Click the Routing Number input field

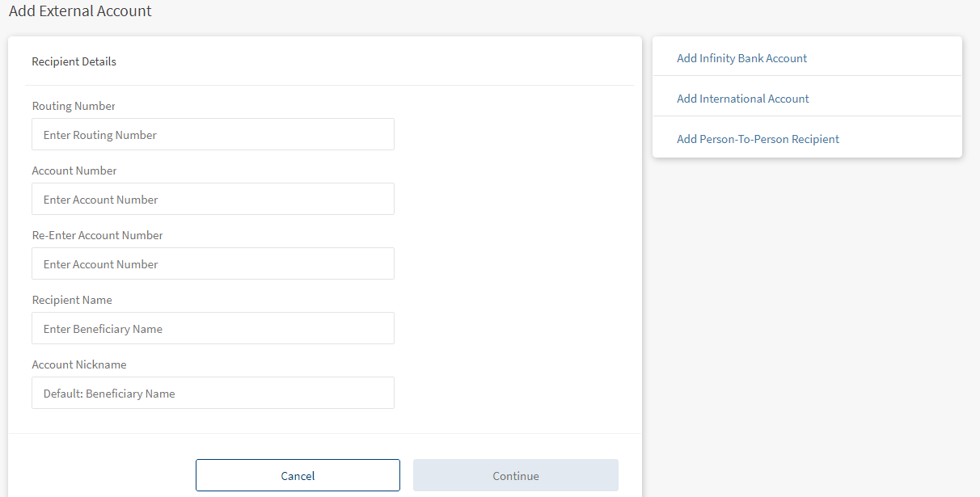click(x=213, y=134)
